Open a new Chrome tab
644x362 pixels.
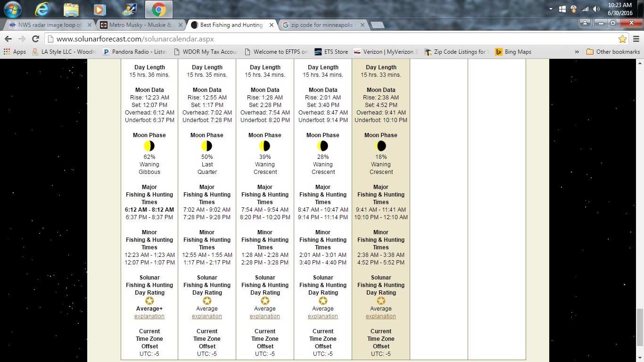[x=378, y=25]
